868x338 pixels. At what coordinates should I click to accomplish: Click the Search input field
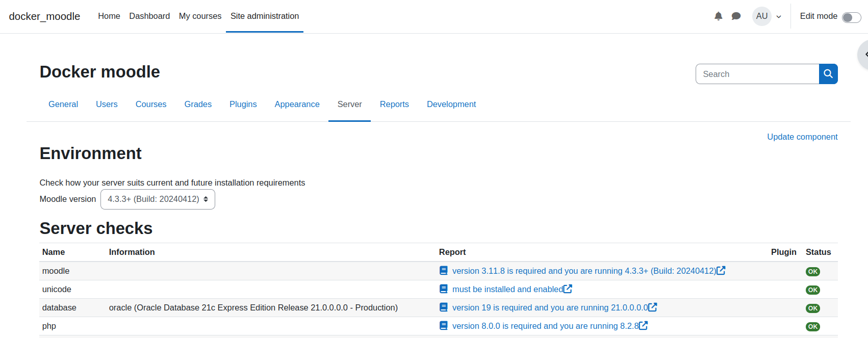757,74
